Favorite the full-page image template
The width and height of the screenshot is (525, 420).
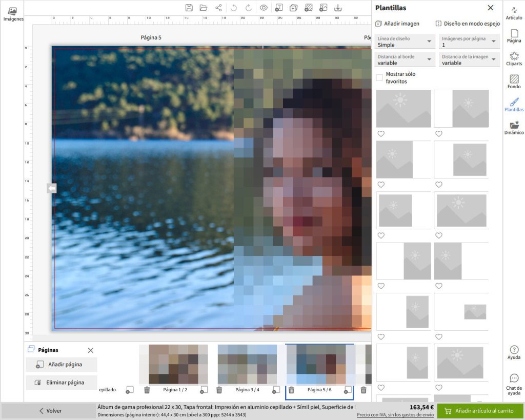click(x=381, y=134)
